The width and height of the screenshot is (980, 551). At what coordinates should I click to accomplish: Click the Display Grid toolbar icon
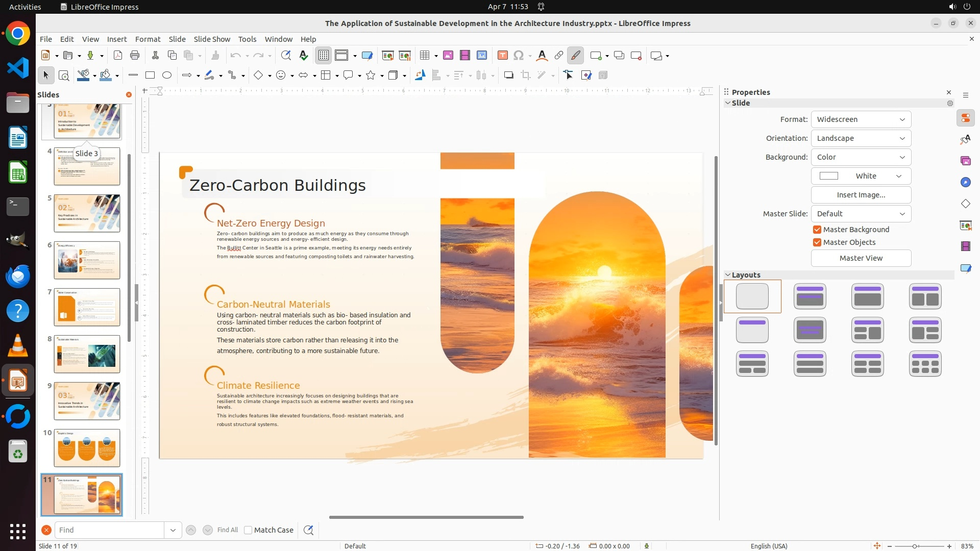tap(324, 56)
